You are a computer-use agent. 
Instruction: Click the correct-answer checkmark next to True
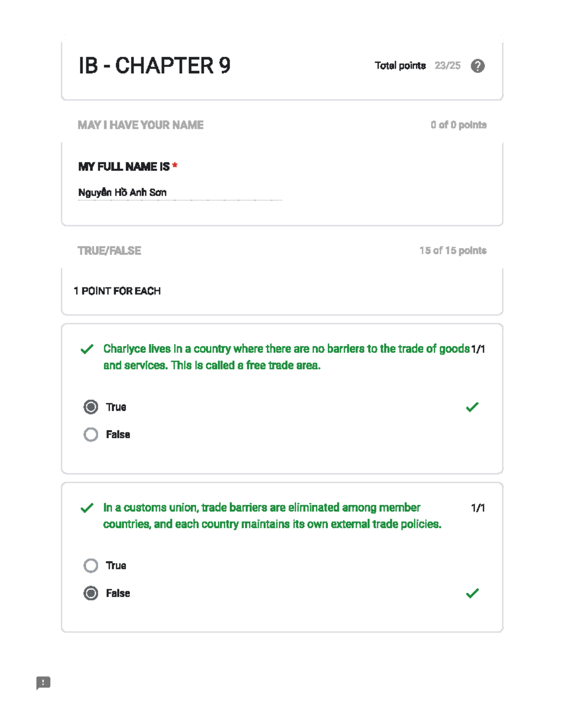pos(472,407)
